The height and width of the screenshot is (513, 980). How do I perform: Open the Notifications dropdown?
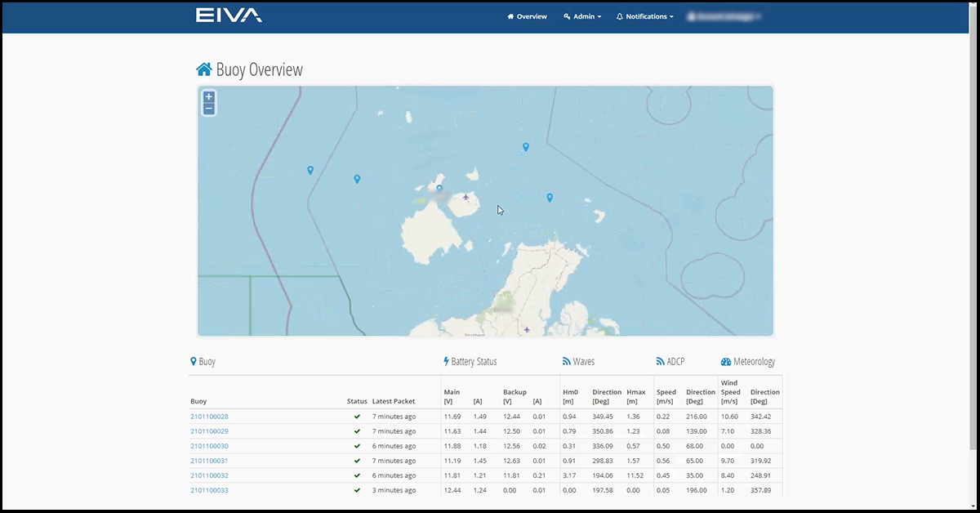pyautogui.click(x=645, y=16)
